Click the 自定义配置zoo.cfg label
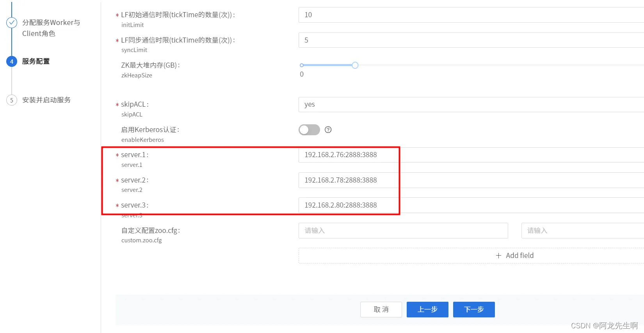 point(151,231)
